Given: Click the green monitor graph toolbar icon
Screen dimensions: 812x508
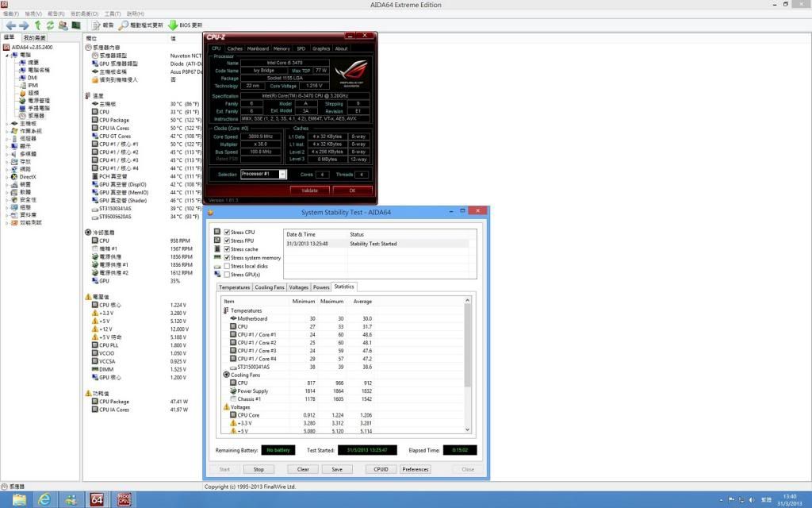Looking at the screenshot, I should pyautogui.click(x=76, y=25).
